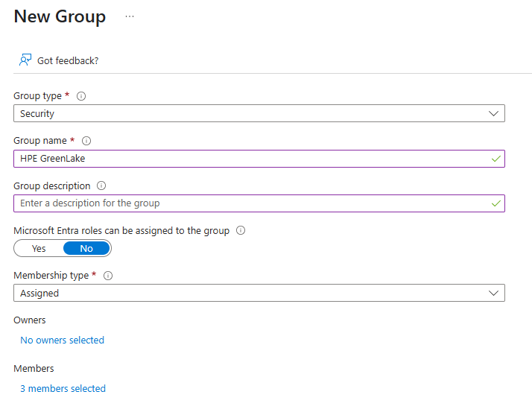Screen dimensions: 532x415
Task: Open the Got feedback? link
Action: (x=68, y=60)
